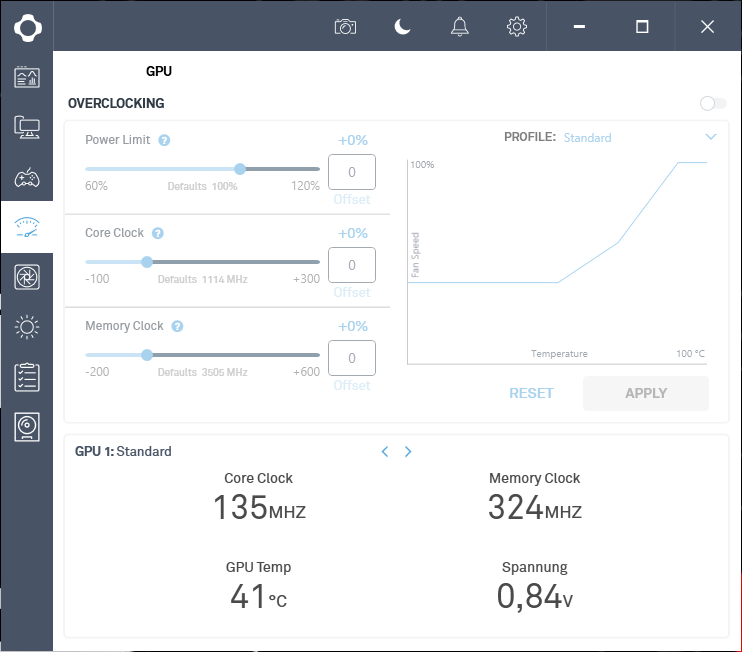Open the disc drive sidebar icon
The image size is (742, 652).
[x=27, y=427]
